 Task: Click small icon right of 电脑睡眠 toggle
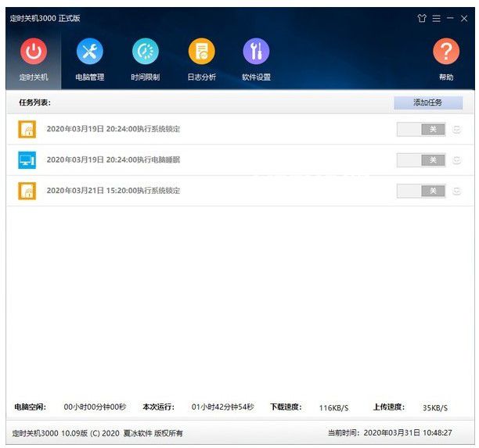pos(457,160)
